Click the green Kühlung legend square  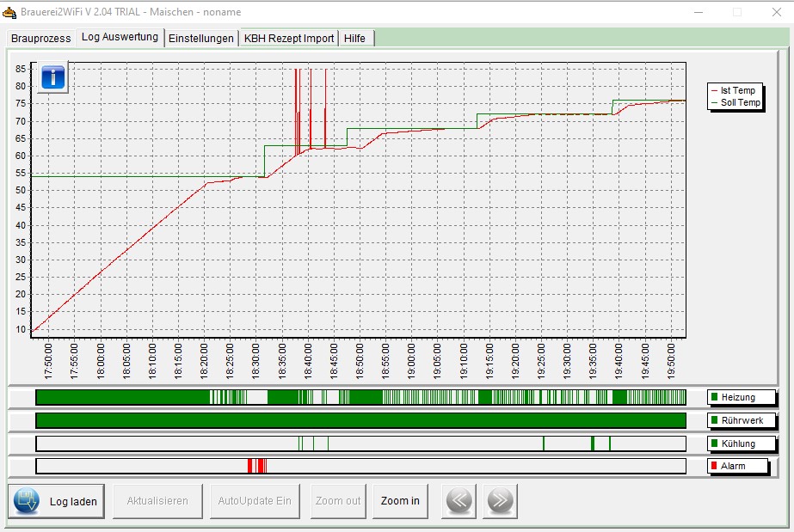click(x=713, y=443)
